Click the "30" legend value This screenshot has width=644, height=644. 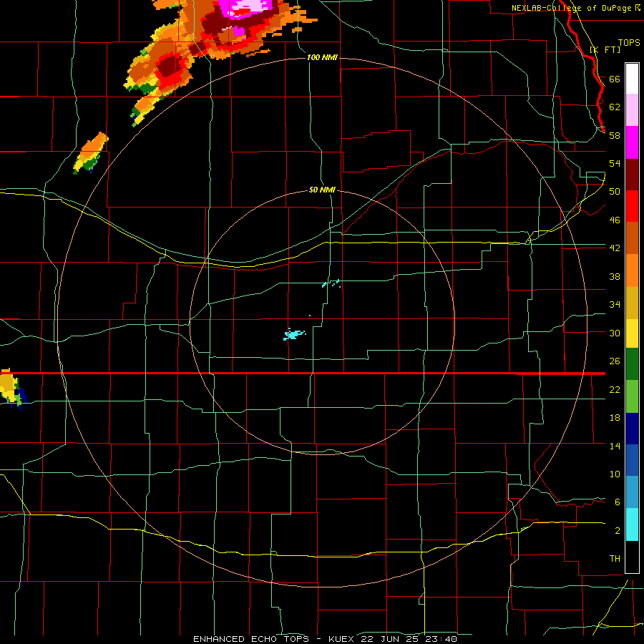pyautogui.click(x=615, y=333)
